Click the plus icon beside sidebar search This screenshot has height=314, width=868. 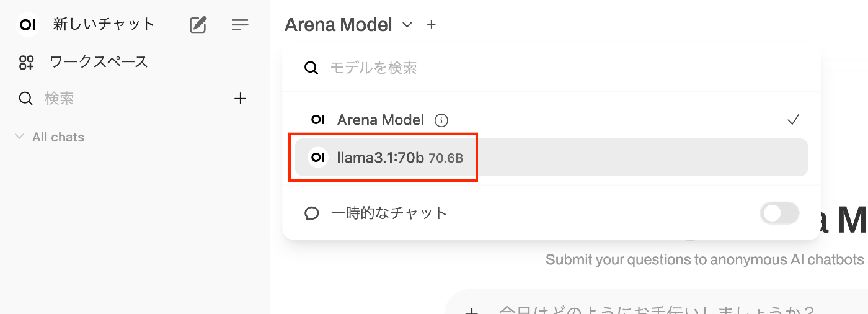coord(240,99)
